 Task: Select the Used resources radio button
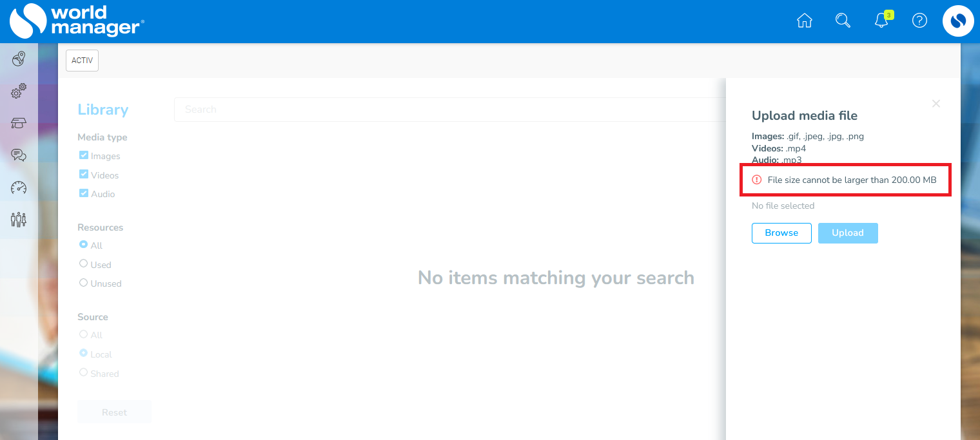tap(83, 263)
